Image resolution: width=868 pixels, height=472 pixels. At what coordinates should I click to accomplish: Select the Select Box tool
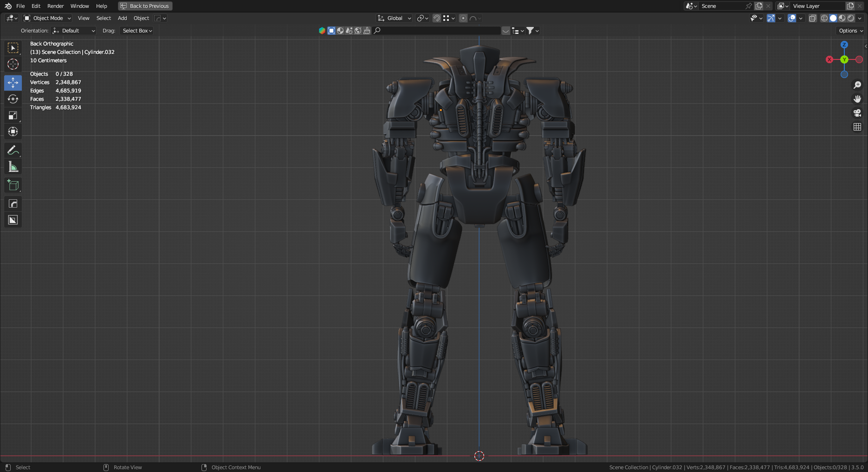13,48
